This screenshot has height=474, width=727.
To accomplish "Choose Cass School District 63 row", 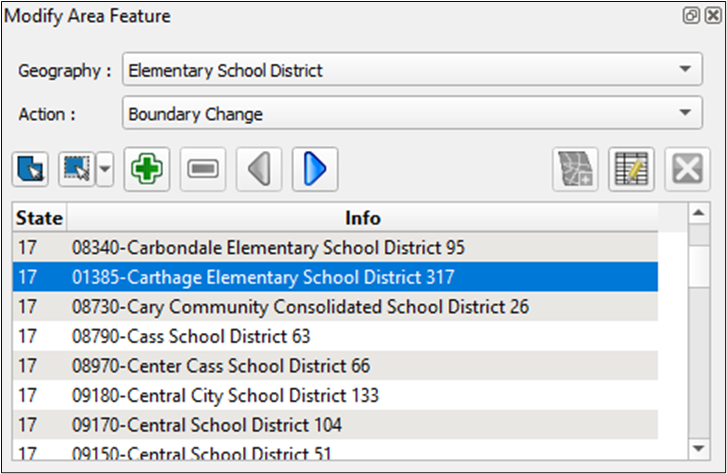I will (x=191, y=336).
